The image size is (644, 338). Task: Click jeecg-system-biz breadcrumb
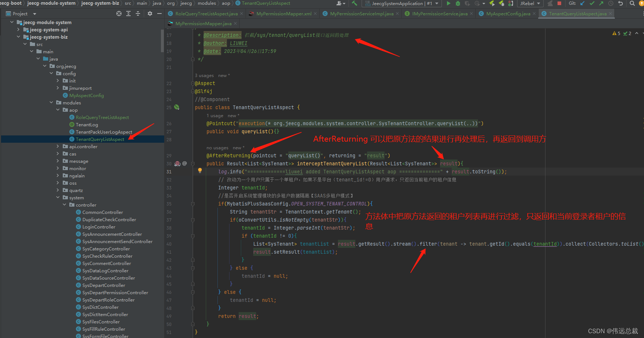point(100,3)
